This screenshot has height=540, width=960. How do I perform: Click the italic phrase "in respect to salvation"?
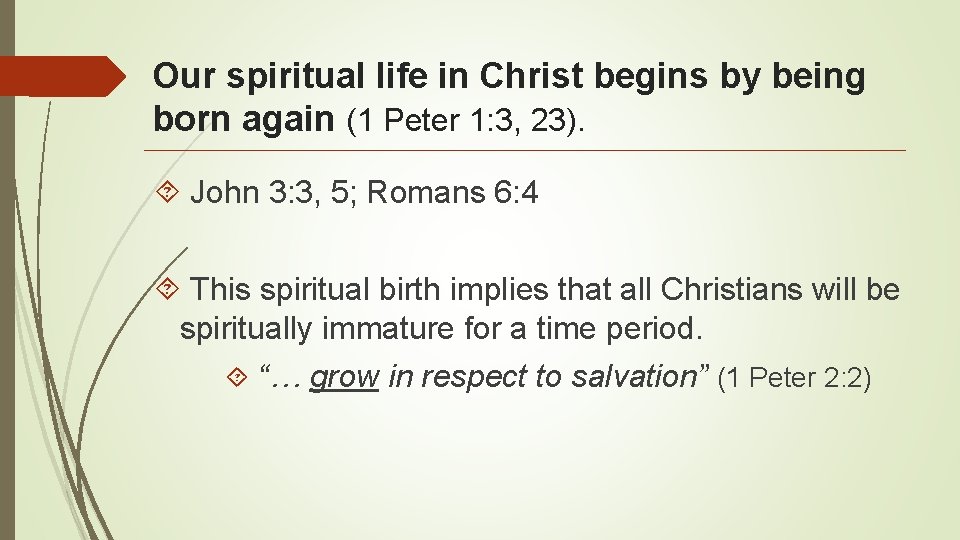(542, 377)
